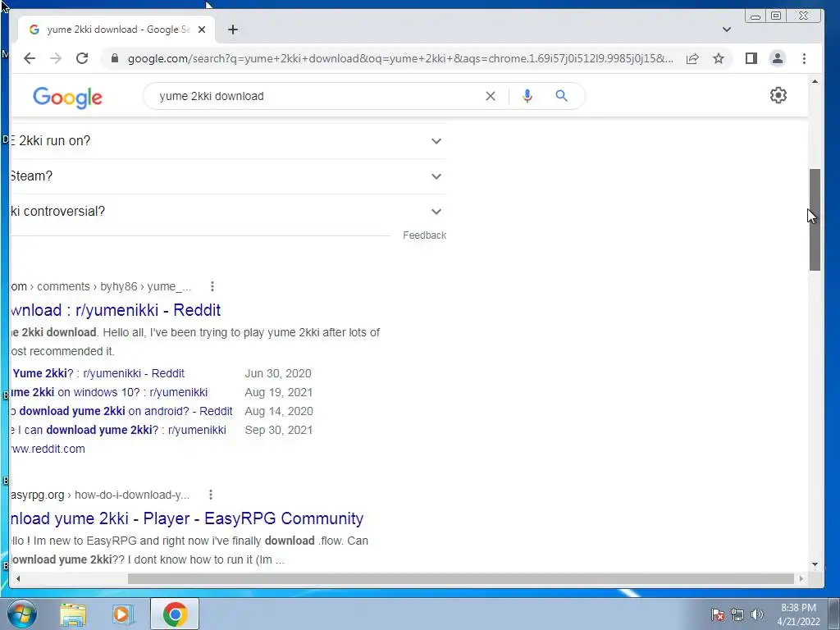
Task: Open EasyRPG Community result link
Action: pos(187,518)
